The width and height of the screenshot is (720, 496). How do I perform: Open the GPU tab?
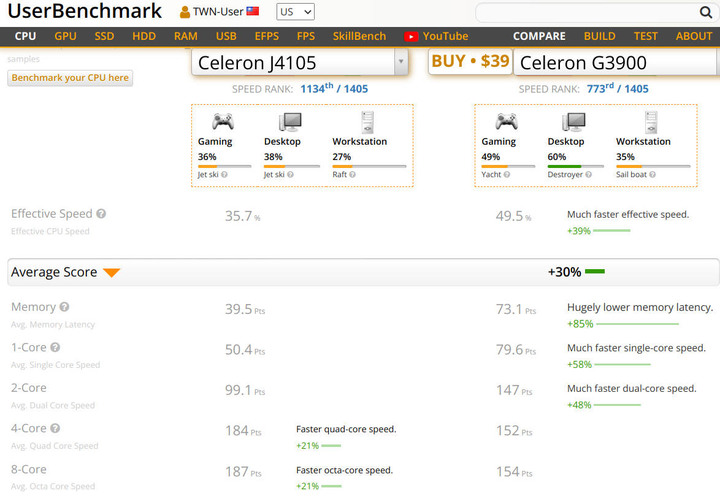[65, 36]
